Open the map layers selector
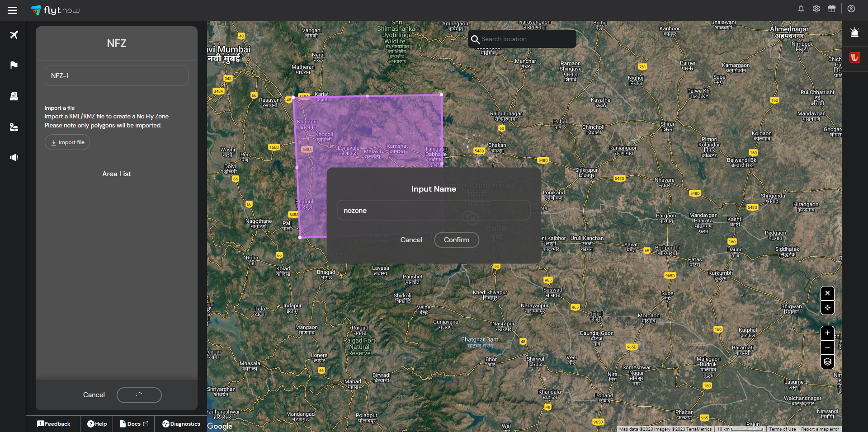 point(827,362)
